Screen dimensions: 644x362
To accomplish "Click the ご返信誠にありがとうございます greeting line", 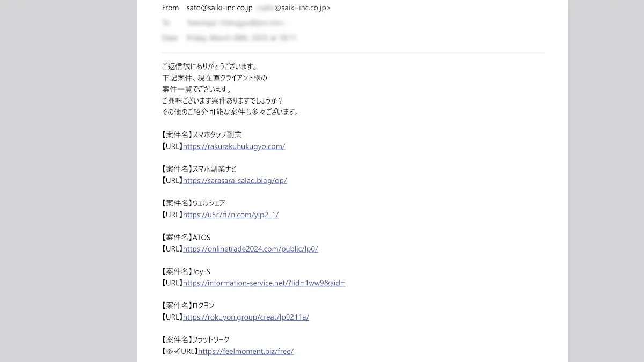I will 210,67.
